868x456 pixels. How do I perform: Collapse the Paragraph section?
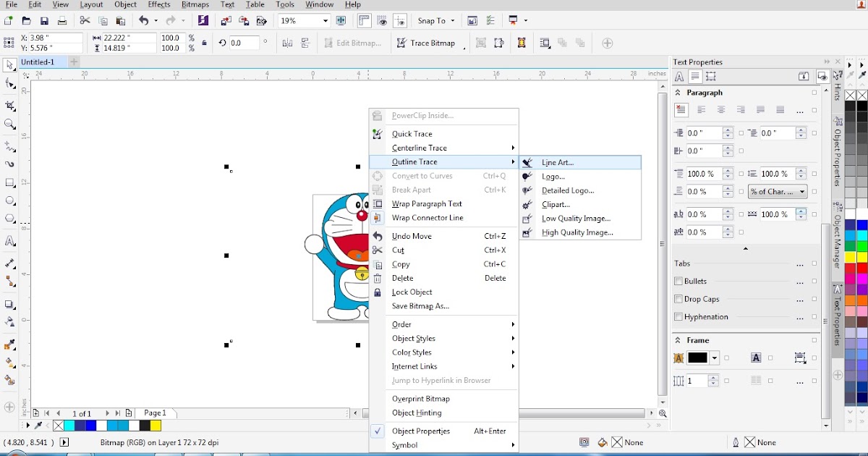point(678,93)
